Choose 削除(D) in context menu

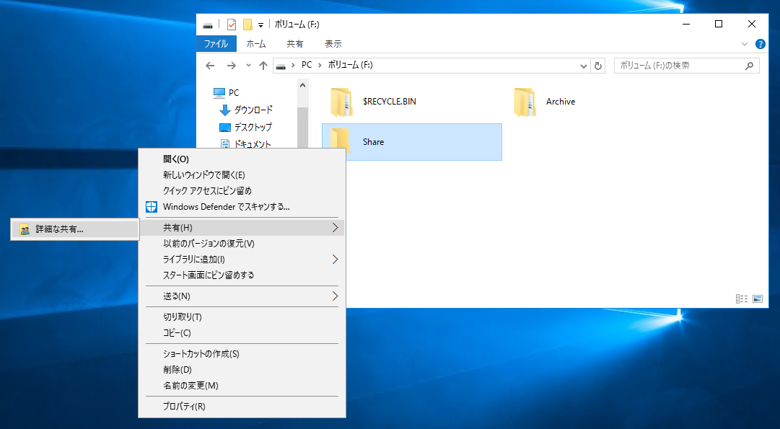[x=242, y=370]
